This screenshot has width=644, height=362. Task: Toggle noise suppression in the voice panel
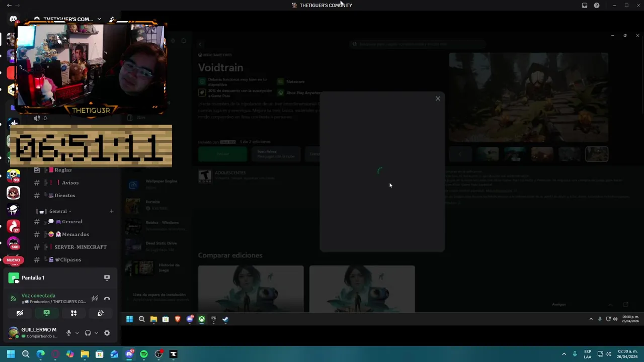coord(95,299)
